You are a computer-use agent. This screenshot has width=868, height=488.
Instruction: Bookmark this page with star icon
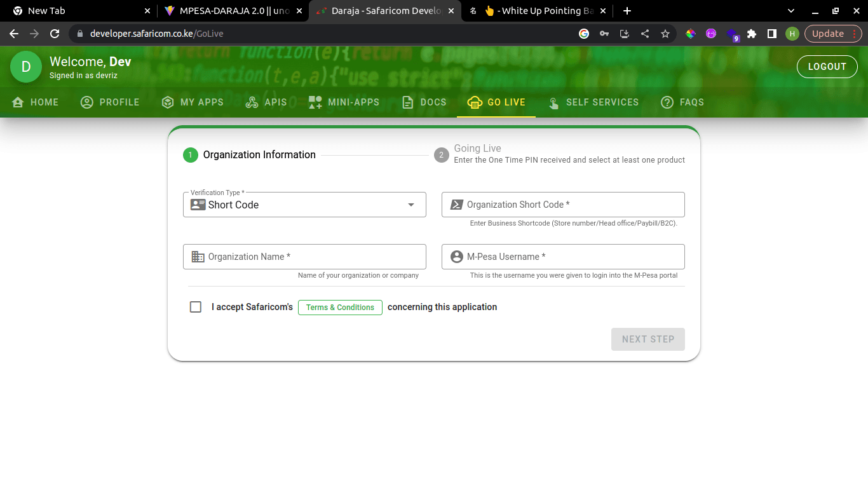click(665, 34)
